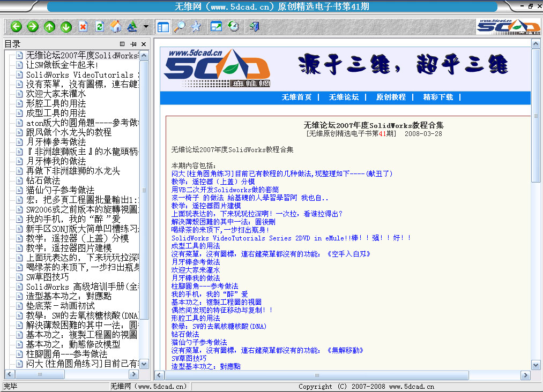Select tree item 钻石做法 in contents
Viewport: 543px width, 392px height.
pyautogui.click(x=43, y=180)
